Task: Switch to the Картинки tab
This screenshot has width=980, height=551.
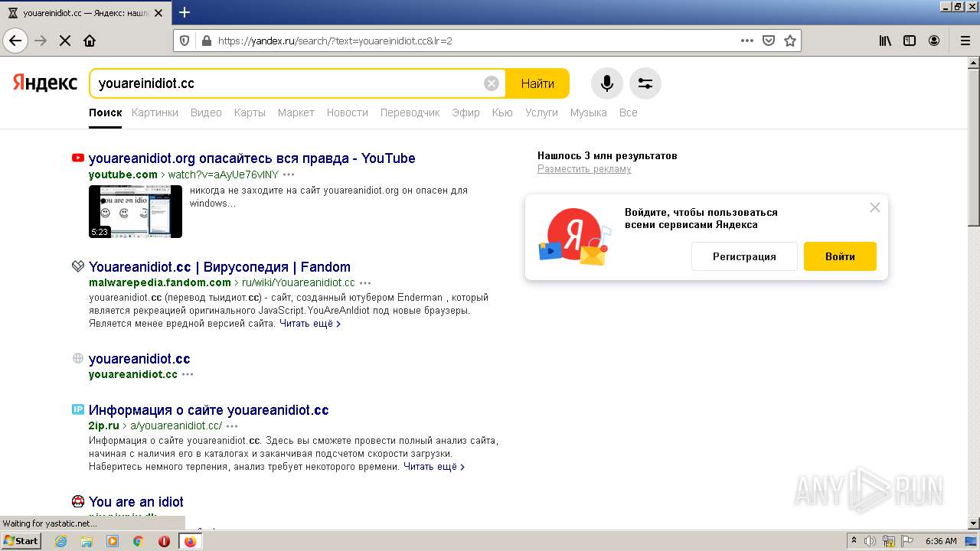Action: coord(155,112)
